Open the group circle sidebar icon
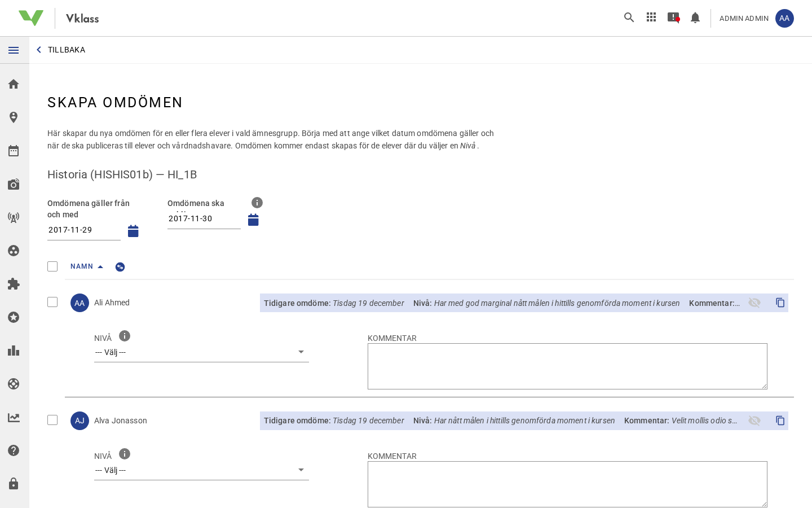 click(14, 251)
